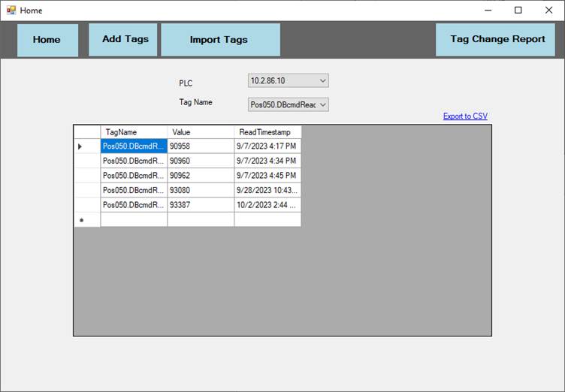The width and height of the screenshot is (565, 392).
Task: Maximize the Home window
Action: tap(518, 11)
